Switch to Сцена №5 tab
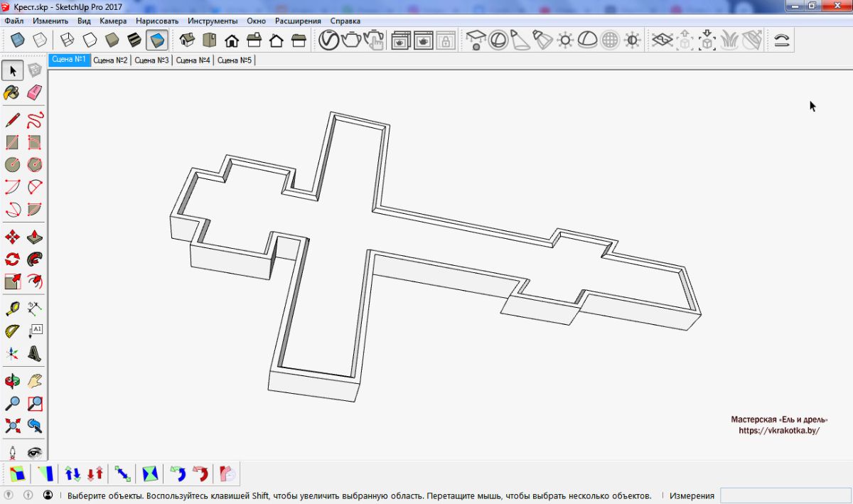Viewport: 853px width, 504px height. coord(235,60)
